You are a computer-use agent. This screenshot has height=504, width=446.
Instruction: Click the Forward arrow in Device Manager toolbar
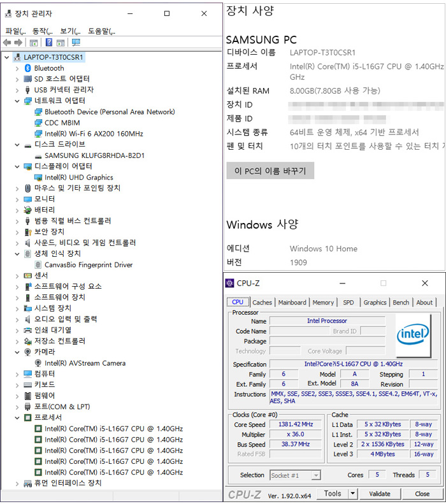tap(18, 43)
